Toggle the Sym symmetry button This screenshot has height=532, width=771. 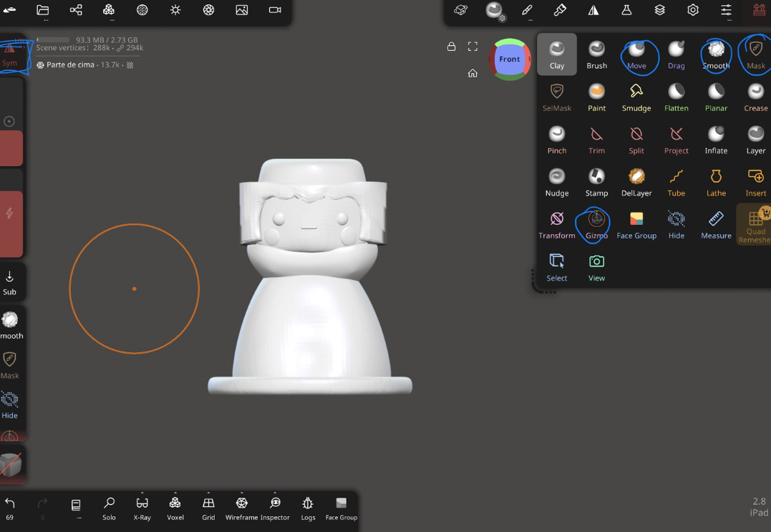click(x=9, y=54)
